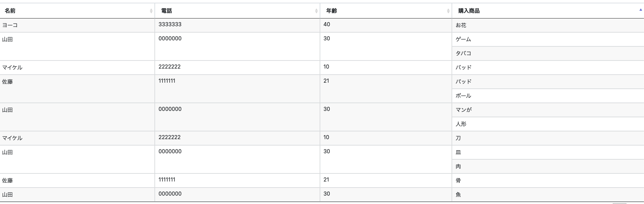Click the マンが product cell
This screenshot has height=204, width=644.
(x=464, y=110)
